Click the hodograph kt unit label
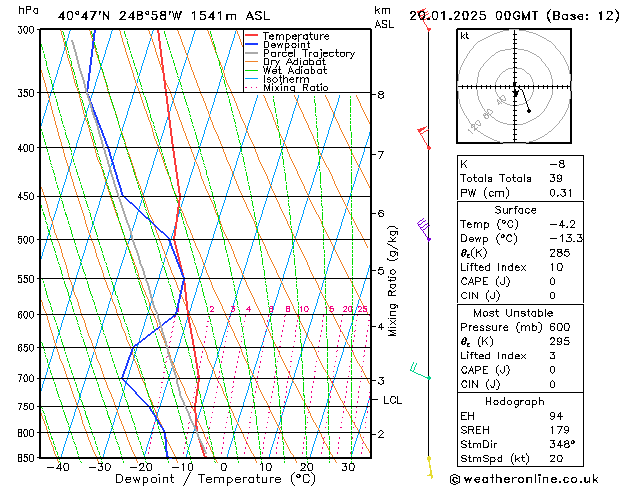Image resolution: width=629 pixels, height=486 pixels. point(465,36)
